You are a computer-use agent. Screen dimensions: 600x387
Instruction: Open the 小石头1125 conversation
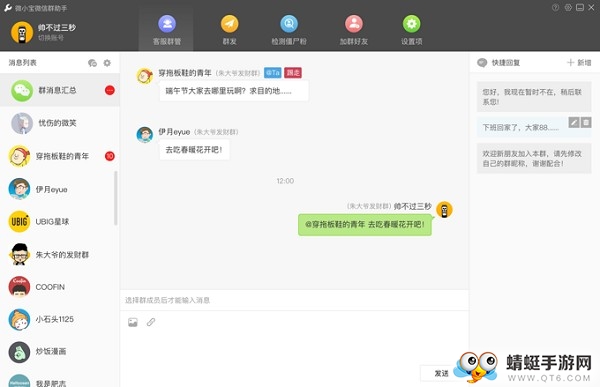point(60,319)
